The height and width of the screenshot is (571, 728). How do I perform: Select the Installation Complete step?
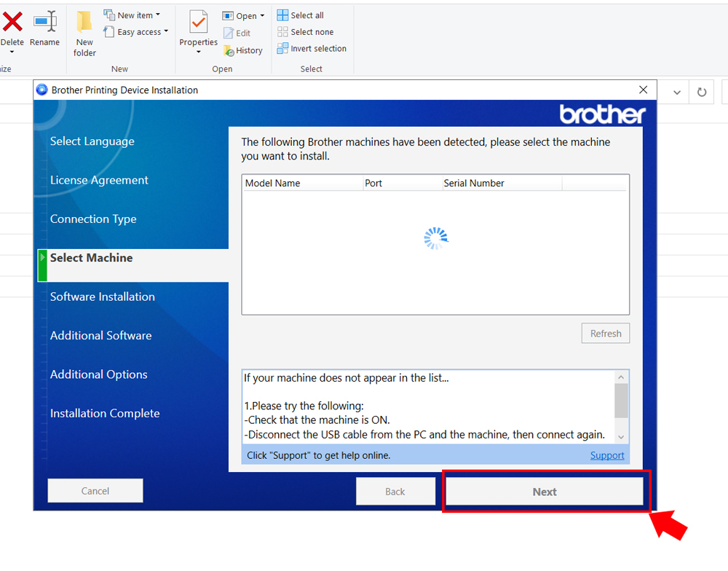click(x=104, y=413)
